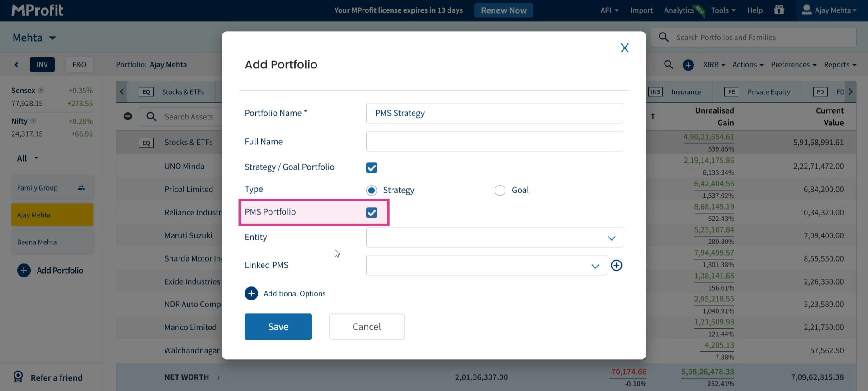Select the Strategy radio button
The image size is (868, 391).
pyautogui.click(x=372, y=191)
